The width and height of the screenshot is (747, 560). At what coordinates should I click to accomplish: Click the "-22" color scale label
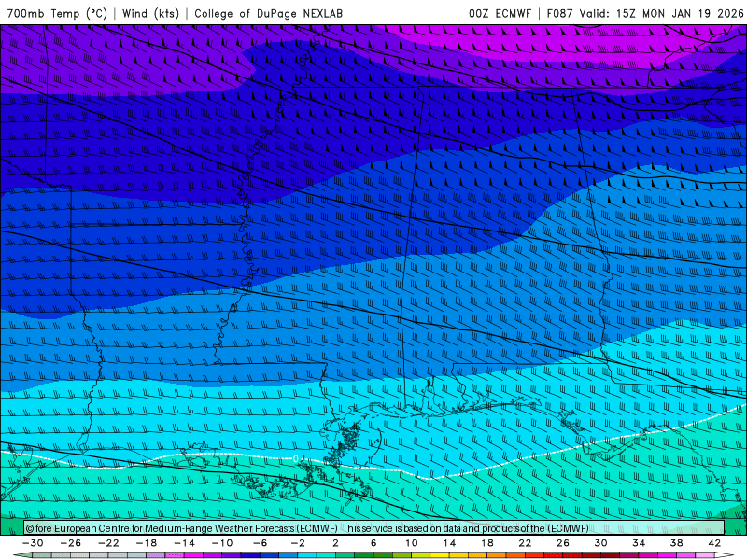(x=108, y=543)
